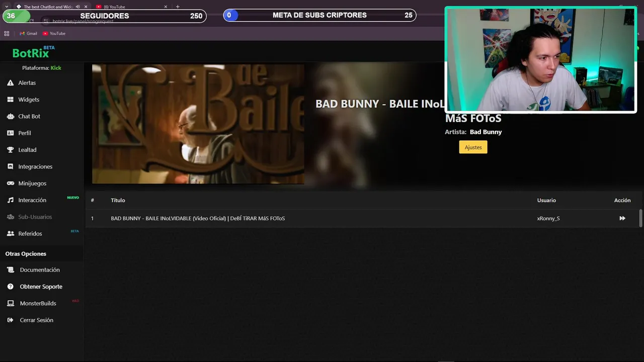644x362 pixels.
Task: Open the Sub-Usuarios people icon
Action: (10, 217)
